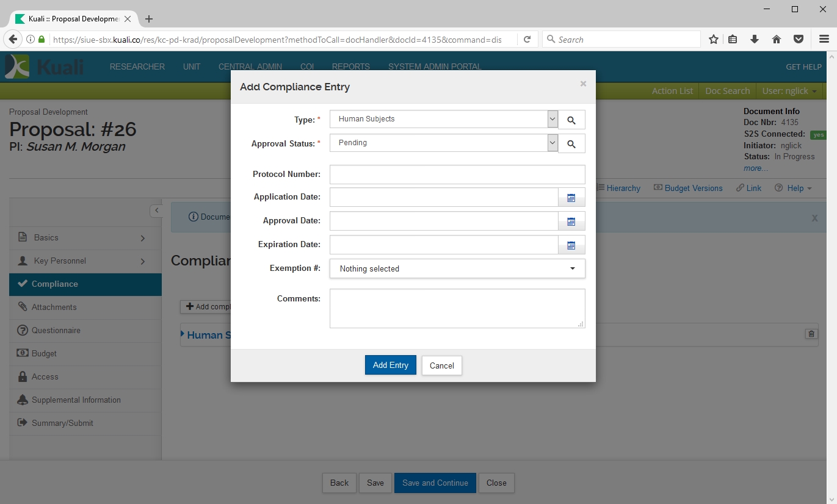Click the Type field lookup magnifier icon

point(571,120)
